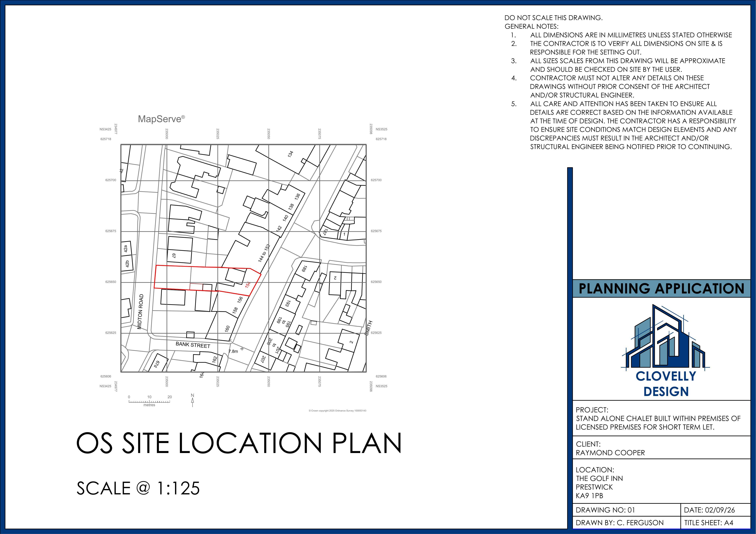Select the 144 to 152 building label

click(264, 253)
